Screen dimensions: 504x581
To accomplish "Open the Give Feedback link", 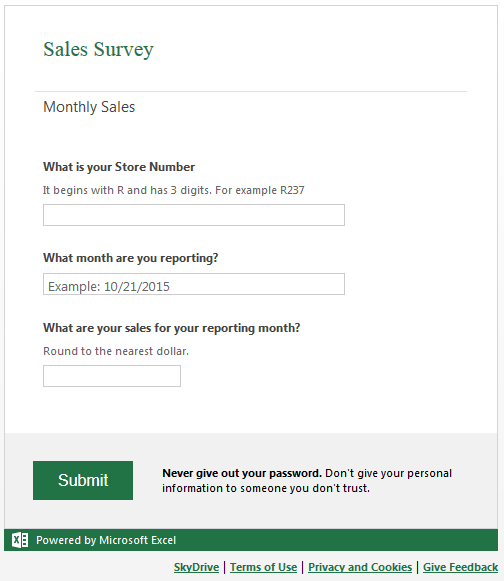I will (461, 567).
